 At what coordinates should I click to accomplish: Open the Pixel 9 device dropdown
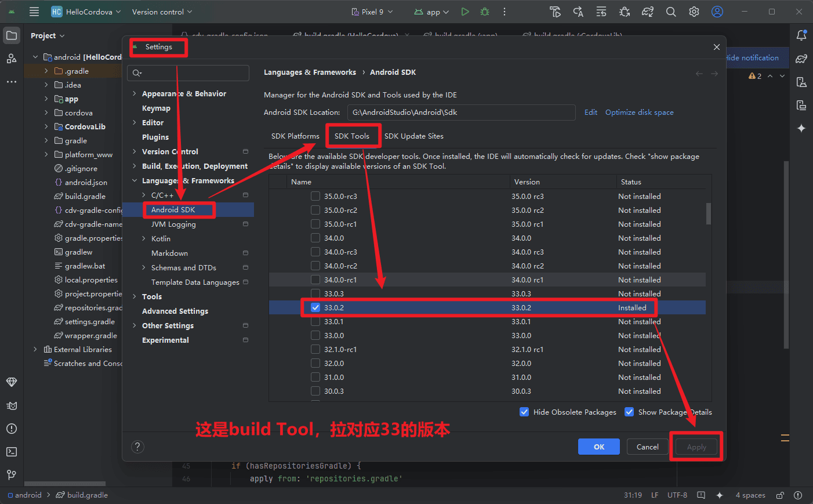372,12
